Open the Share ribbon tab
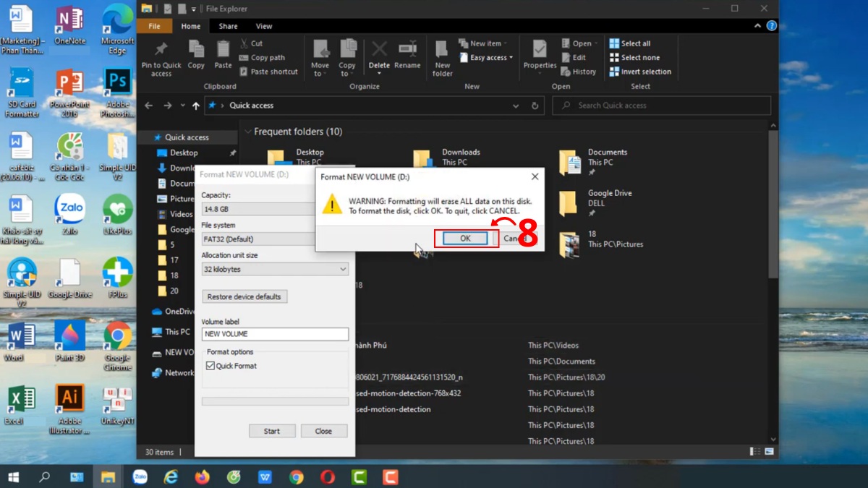 coord(228,26)
